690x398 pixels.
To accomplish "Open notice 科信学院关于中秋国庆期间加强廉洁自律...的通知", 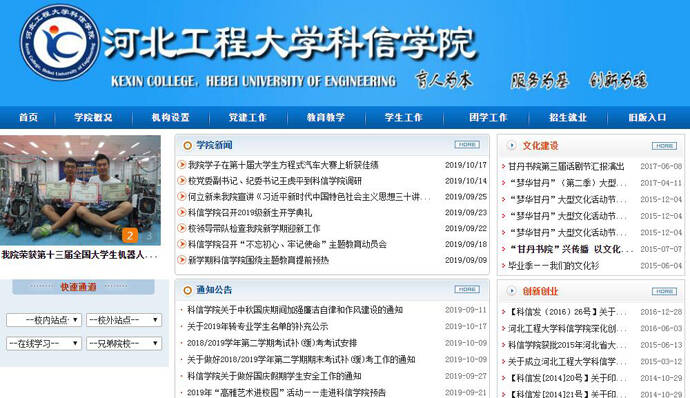I will (295, 310).
